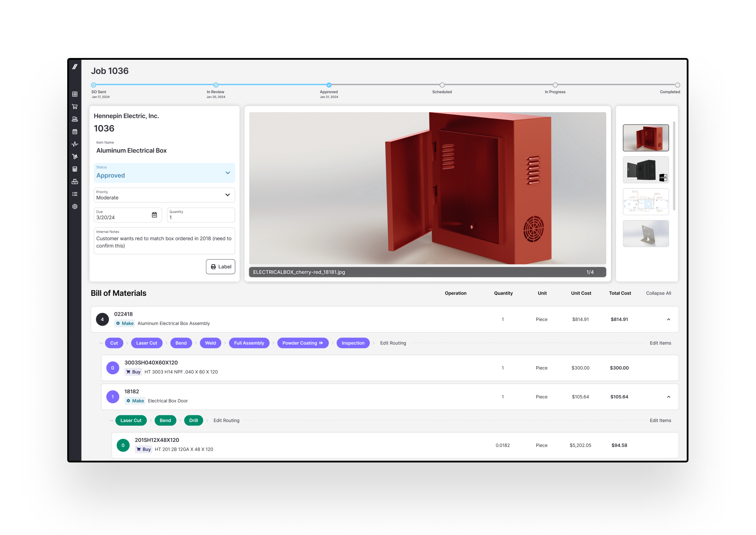Toggle the Buy badge on 3003SH040X60X120

click(x=133, y=372)
